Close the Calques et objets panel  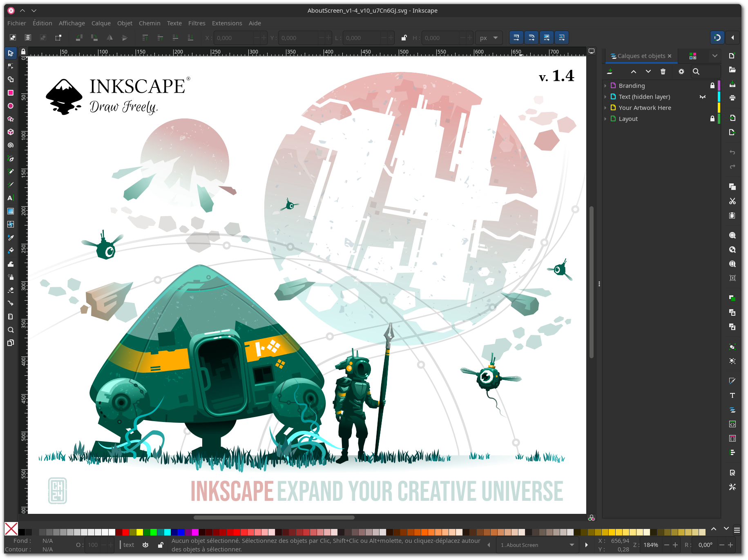tap(670, 56)
